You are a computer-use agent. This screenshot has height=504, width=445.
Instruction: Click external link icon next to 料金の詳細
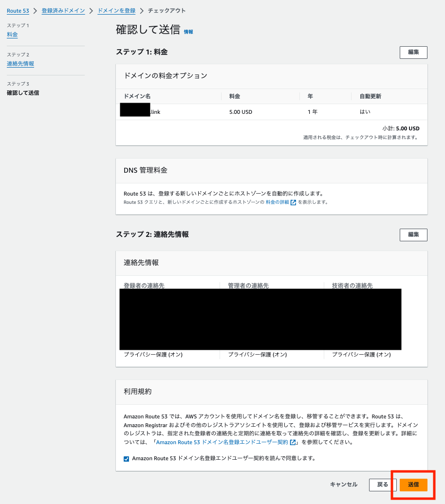(x=293, y=202)
